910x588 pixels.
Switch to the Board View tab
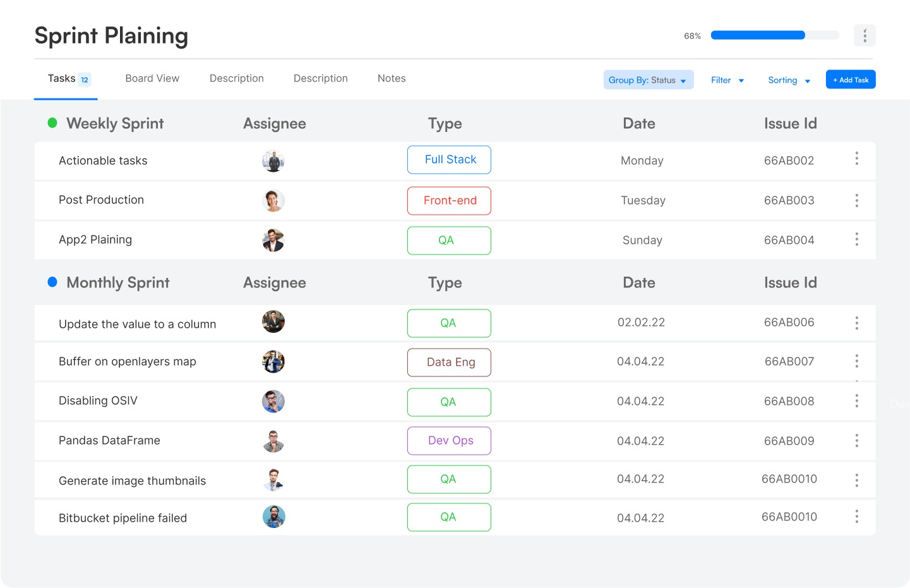click(x=152, y=78)
